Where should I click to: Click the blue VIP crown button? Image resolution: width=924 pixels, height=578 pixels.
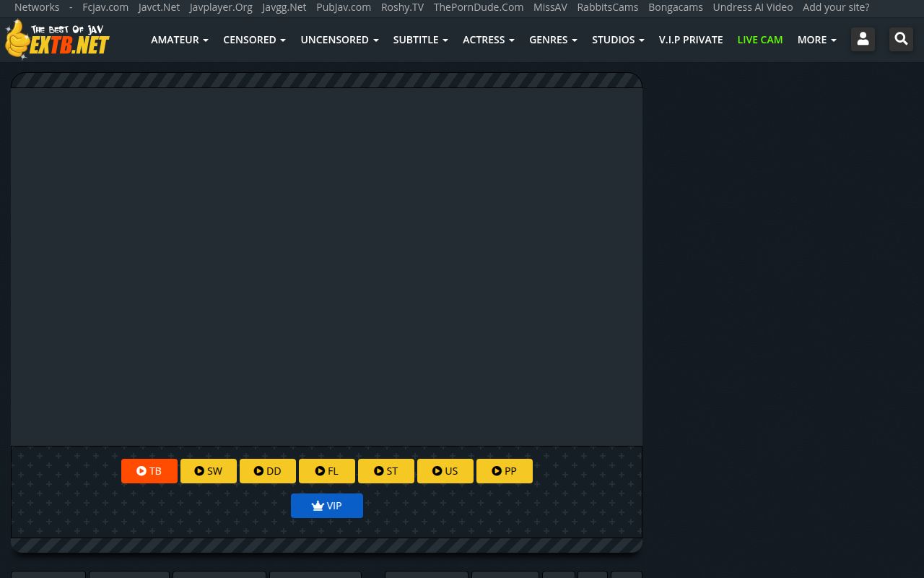[327, 506]
